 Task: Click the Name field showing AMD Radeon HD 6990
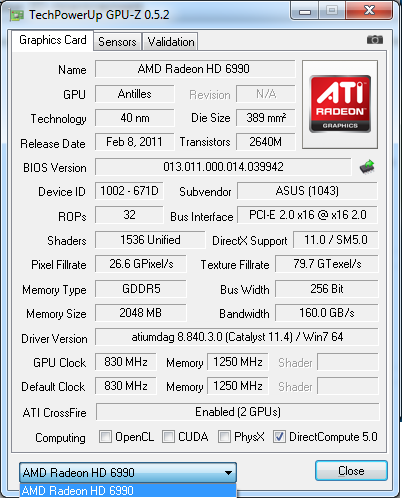pos(195,69)
